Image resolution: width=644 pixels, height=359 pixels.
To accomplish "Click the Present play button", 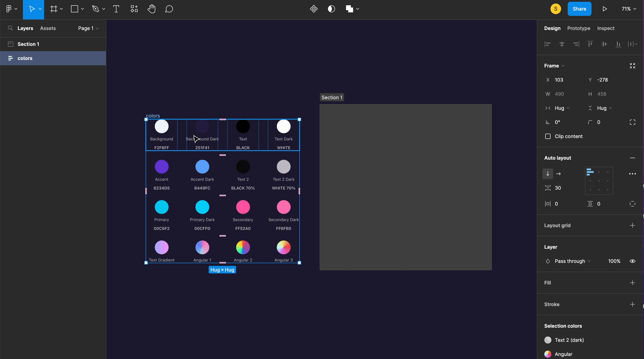I will 605,9.
